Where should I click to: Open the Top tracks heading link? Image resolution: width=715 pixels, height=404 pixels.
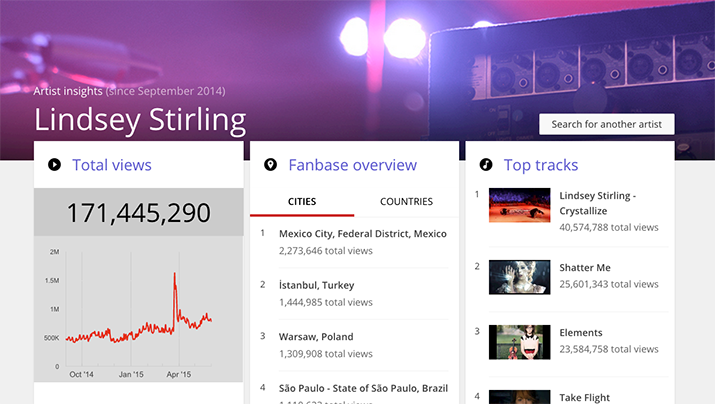tap(541, 165)
